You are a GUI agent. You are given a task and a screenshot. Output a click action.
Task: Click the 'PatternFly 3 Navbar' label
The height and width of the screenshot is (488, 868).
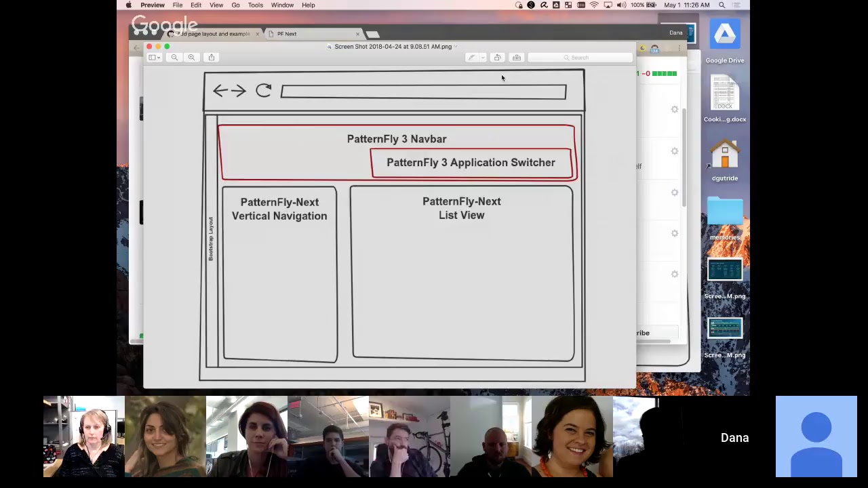397,139
